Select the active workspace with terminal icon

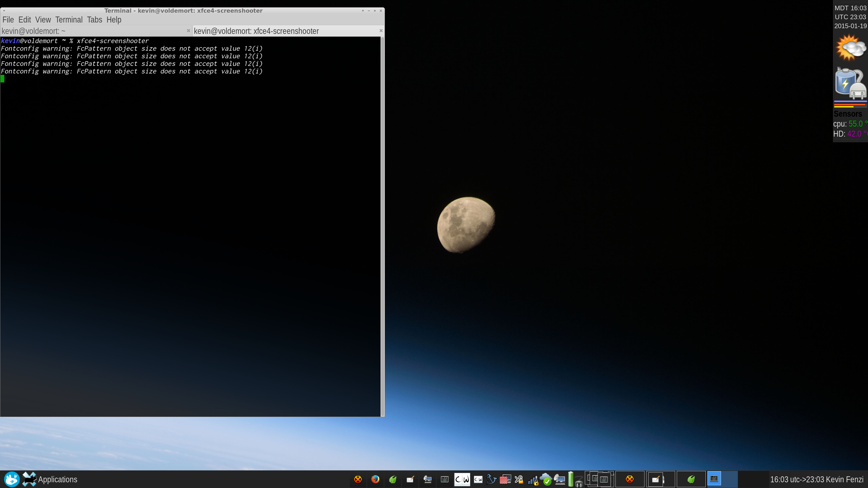tap(722, 479)
